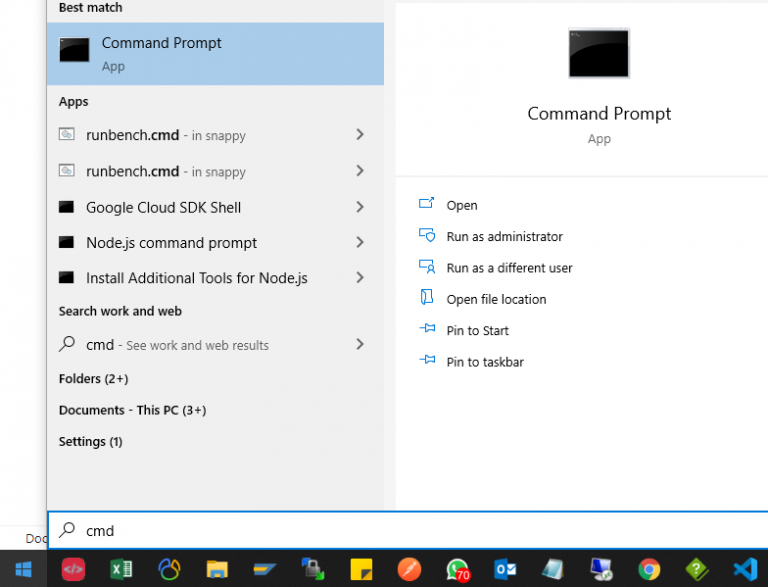Click the search magnifier icon in search box
Viewport: 768px width, 587px height.
pos(67,530)
